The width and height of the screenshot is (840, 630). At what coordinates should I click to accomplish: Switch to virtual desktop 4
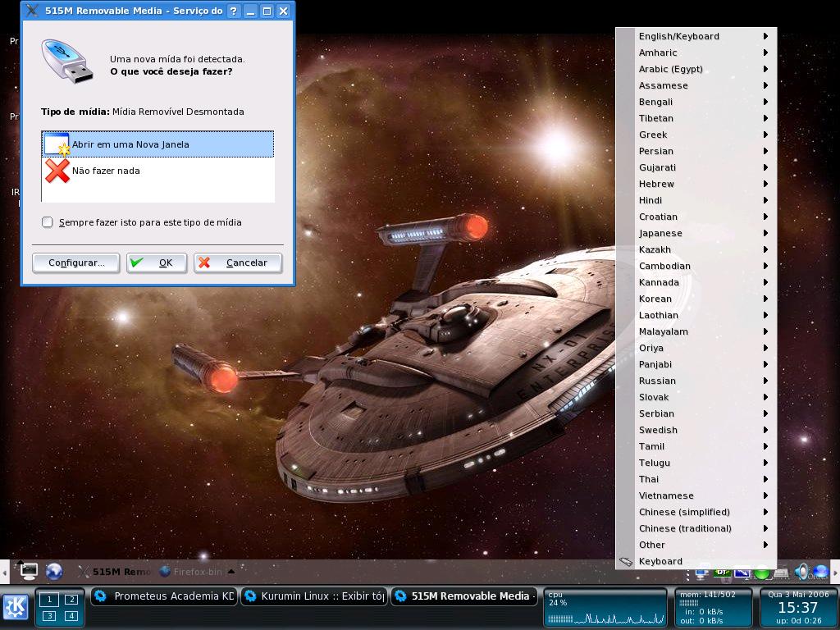[71, 615]
